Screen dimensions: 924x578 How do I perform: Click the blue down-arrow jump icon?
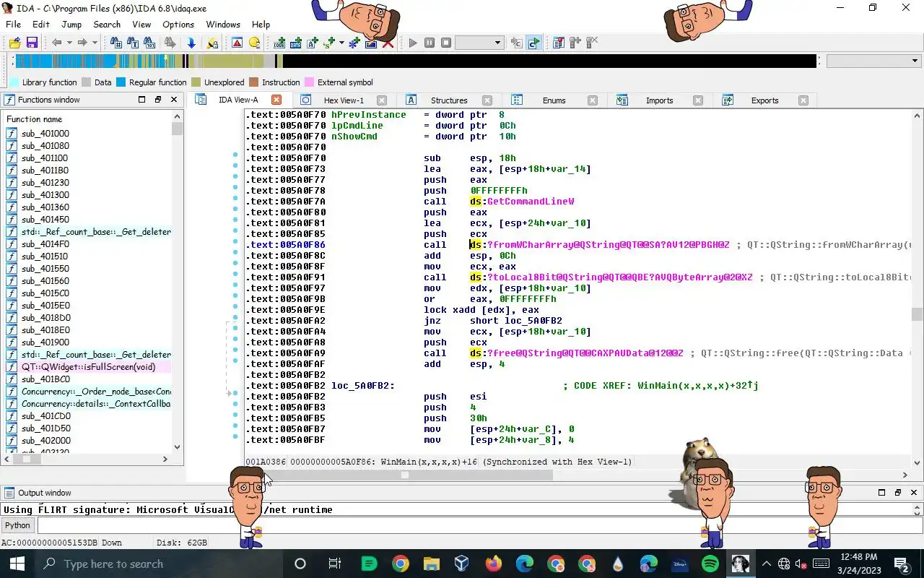pyautogui.click(x=191, y=43)
